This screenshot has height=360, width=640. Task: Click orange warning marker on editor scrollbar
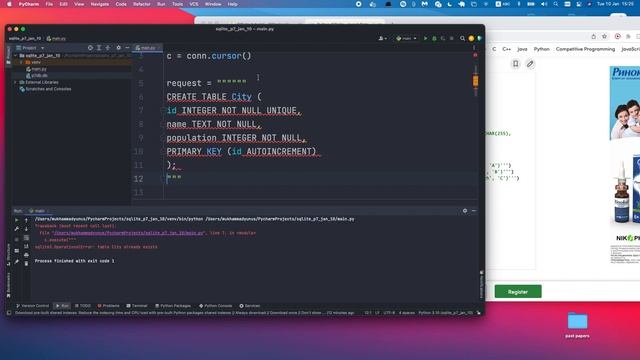click(476, 81)
